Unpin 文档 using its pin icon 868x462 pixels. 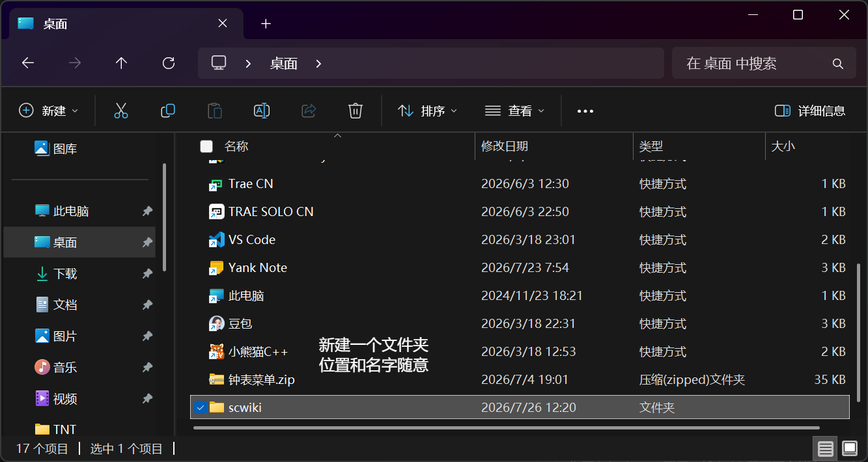[x=147, y=305]
